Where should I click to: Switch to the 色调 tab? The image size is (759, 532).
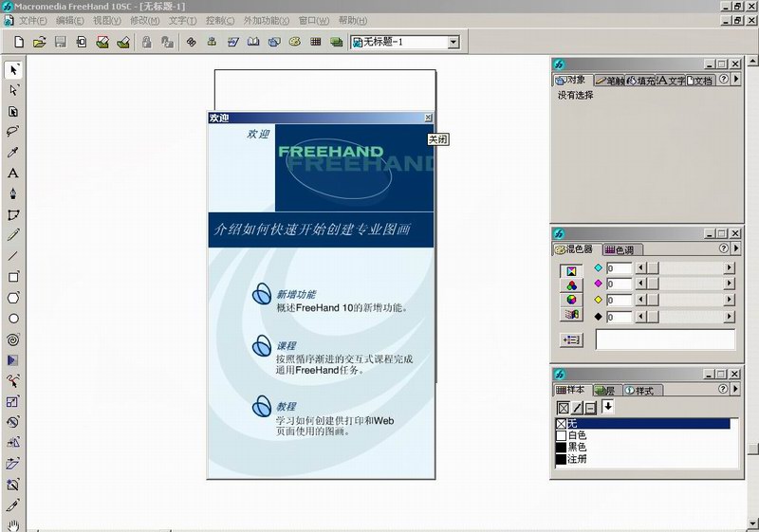(621, 250)
